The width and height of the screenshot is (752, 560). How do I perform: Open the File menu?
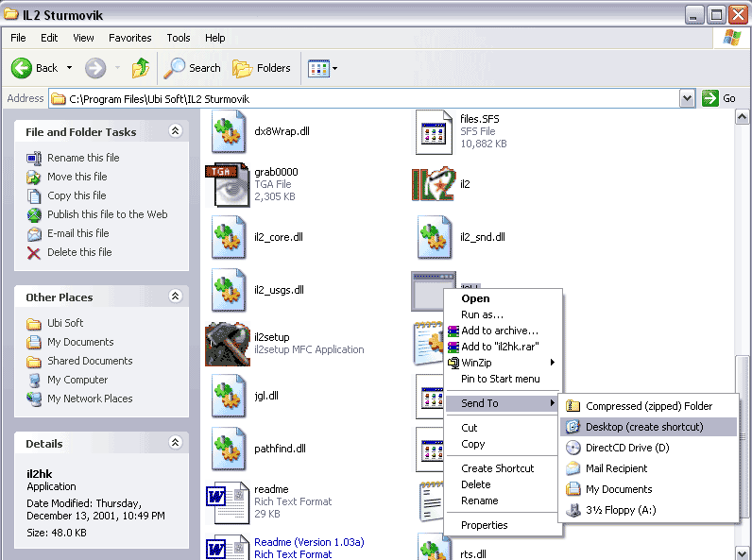pyautogui.click(x=18, y=38)
